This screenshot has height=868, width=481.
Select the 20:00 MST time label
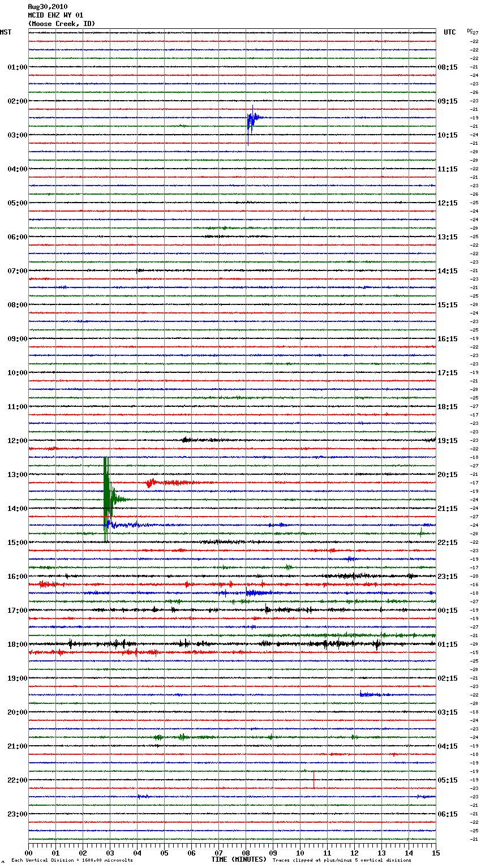tap(17, 712)
